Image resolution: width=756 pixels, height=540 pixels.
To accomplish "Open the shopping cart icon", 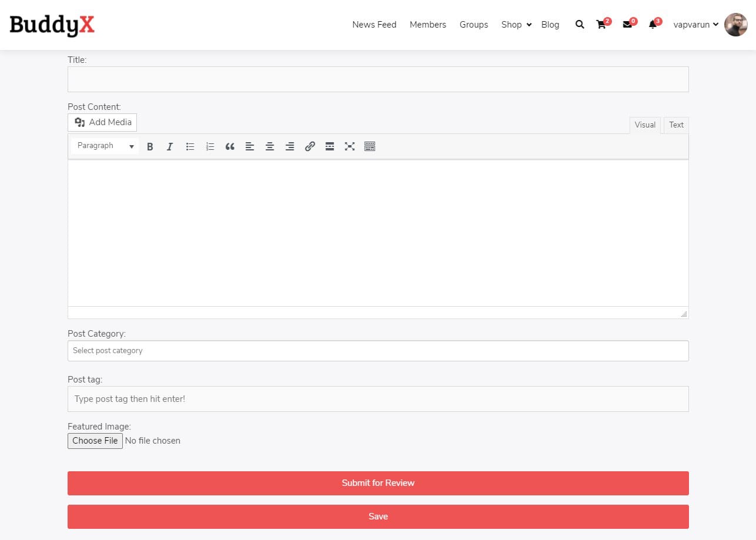I will (601, 25).
